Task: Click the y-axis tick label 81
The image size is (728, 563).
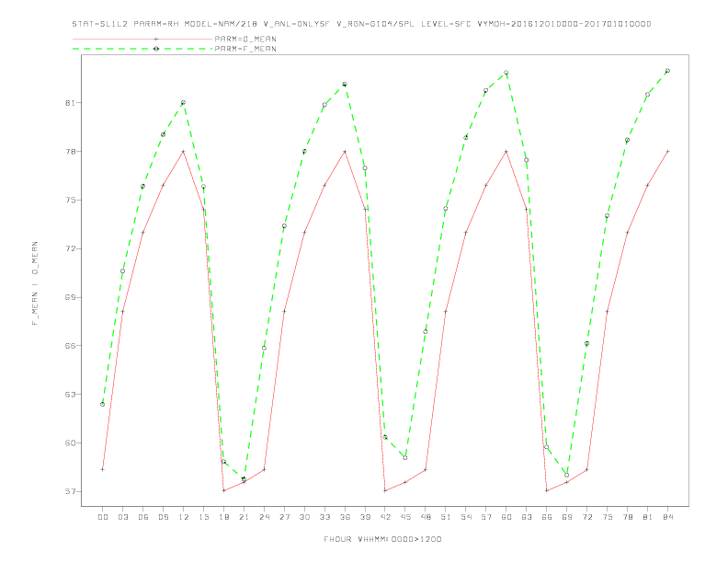Action: pos(70,103)
